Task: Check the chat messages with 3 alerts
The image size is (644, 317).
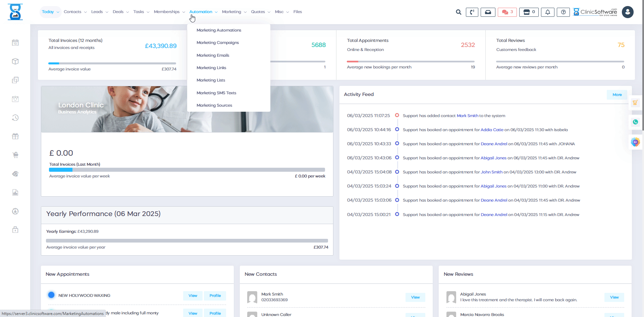Action: pyautogui.click(x=507, y=12)
